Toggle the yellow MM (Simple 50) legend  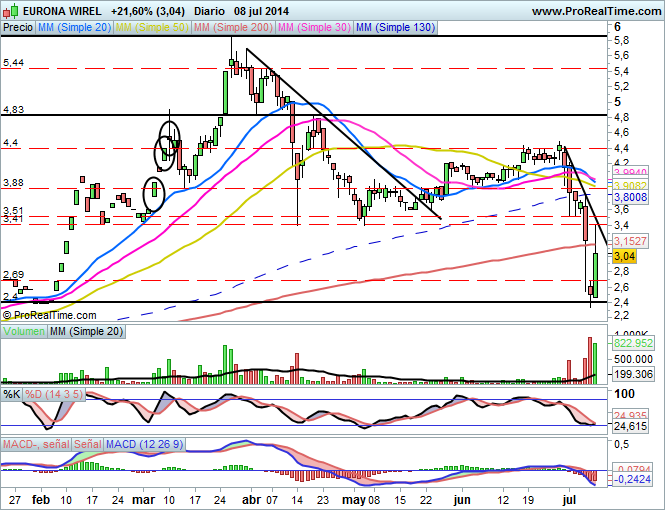(150, 28)
